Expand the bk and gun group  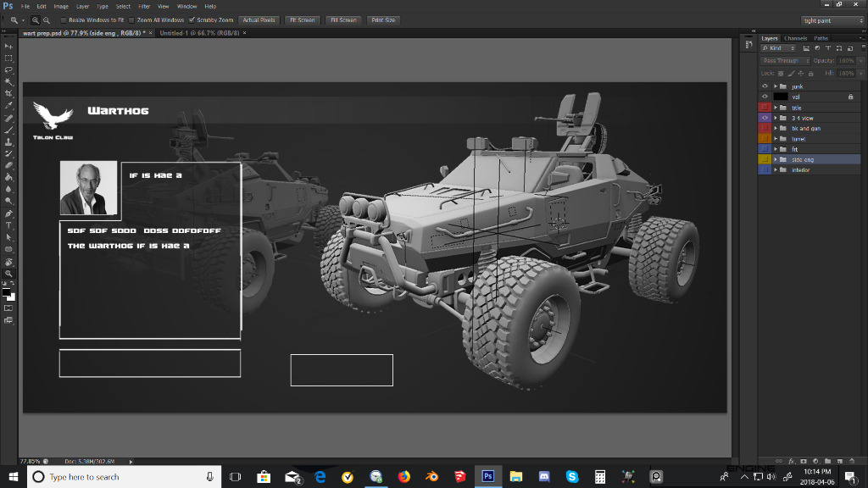click(776, 129)
